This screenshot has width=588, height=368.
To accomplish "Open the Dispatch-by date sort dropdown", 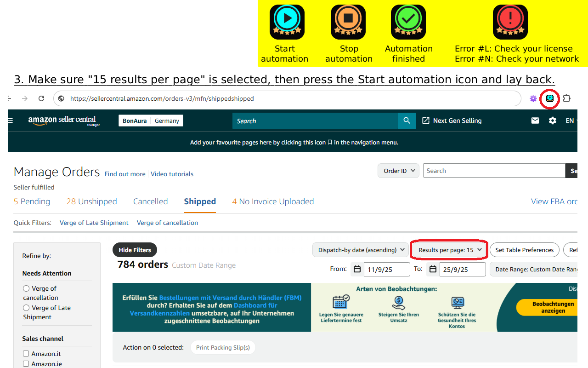I will coord(360,250).
